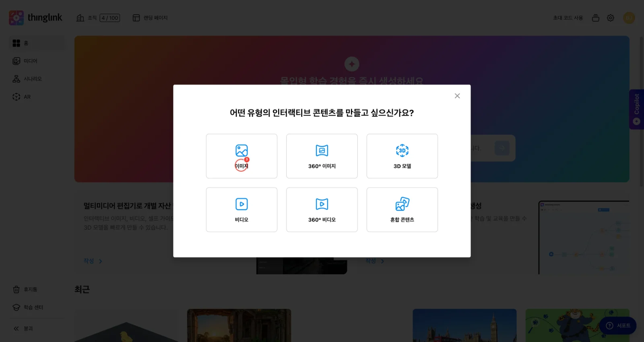Open the user profile avatar
This screenshot has width=644, height=342.
pyautogui.click(x=629, y=18)
